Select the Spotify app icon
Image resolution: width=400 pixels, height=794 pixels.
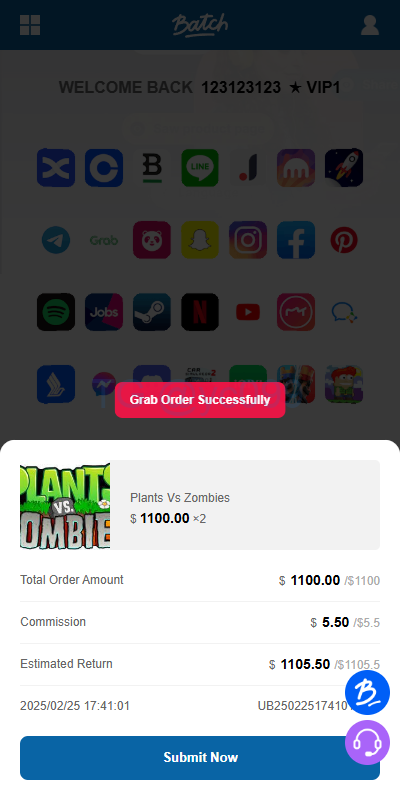pos(56,312)
